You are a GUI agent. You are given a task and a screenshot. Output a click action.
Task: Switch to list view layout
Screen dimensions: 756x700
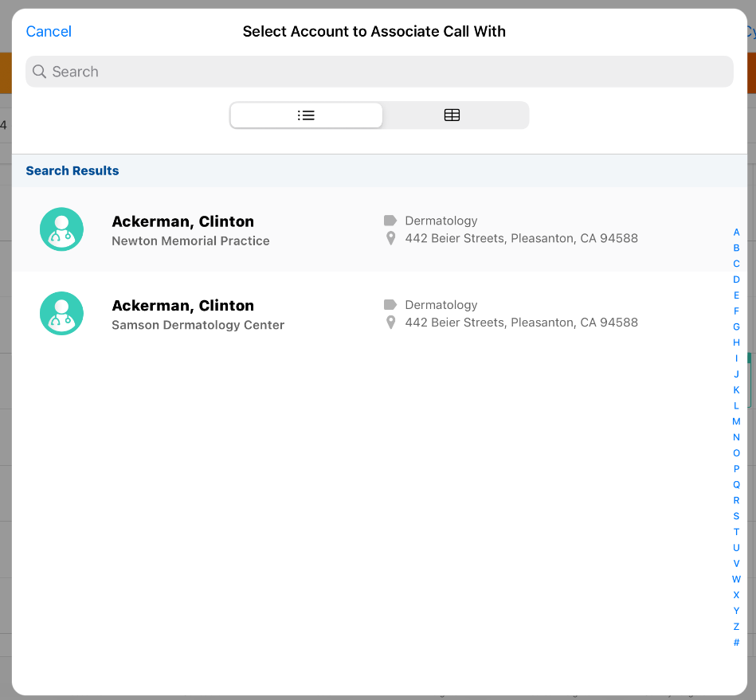(306, 115)
